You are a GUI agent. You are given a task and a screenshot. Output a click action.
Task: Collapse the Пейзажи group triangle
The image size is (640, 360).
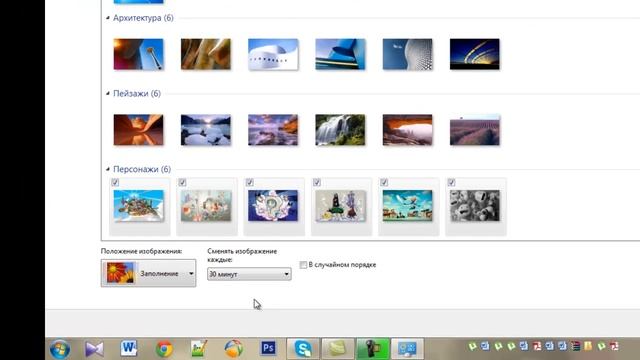pyautogui.click(x=108, y=93)
